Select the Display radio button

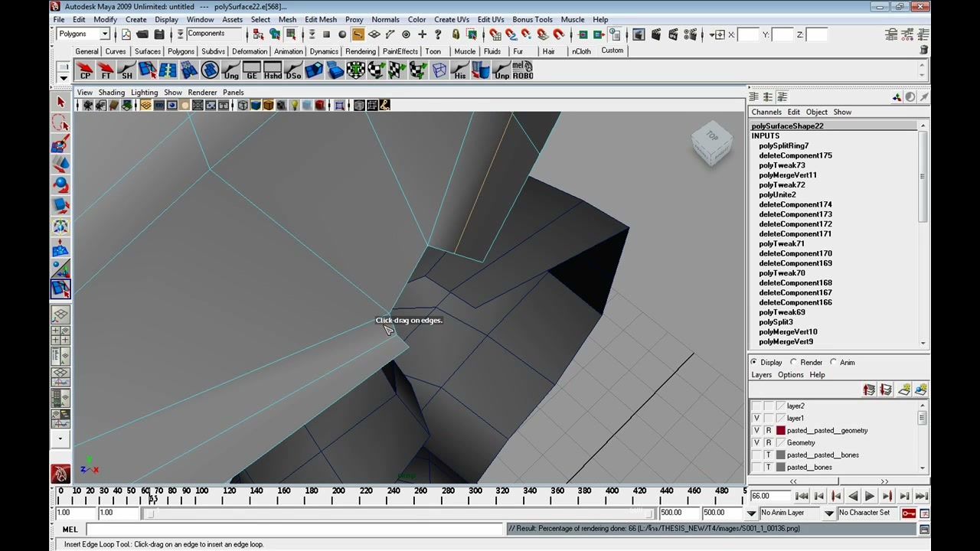point(754,362)
